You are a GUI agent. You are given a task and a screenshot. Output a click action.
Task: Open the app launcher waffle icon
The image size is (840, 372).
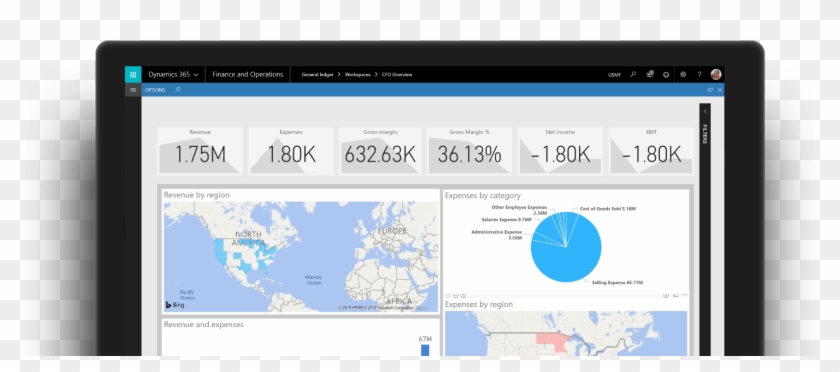133,75
